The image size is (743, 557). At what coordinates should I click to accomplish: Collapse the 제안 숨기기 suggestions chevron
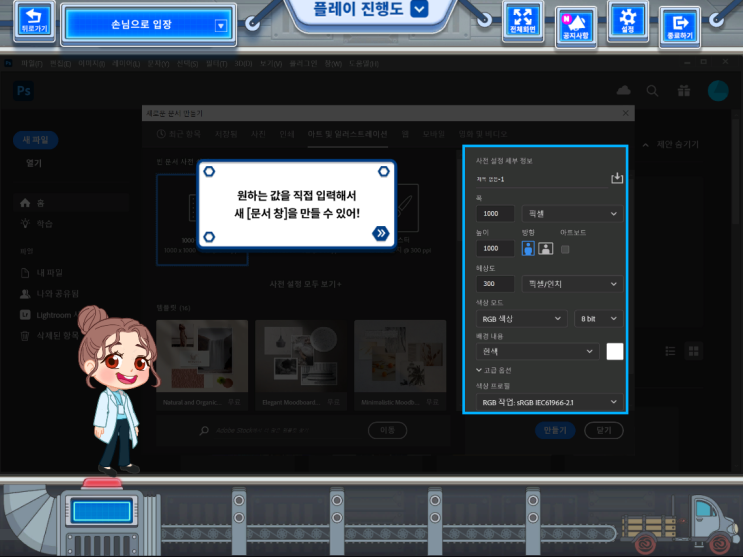tap(645, 145)
